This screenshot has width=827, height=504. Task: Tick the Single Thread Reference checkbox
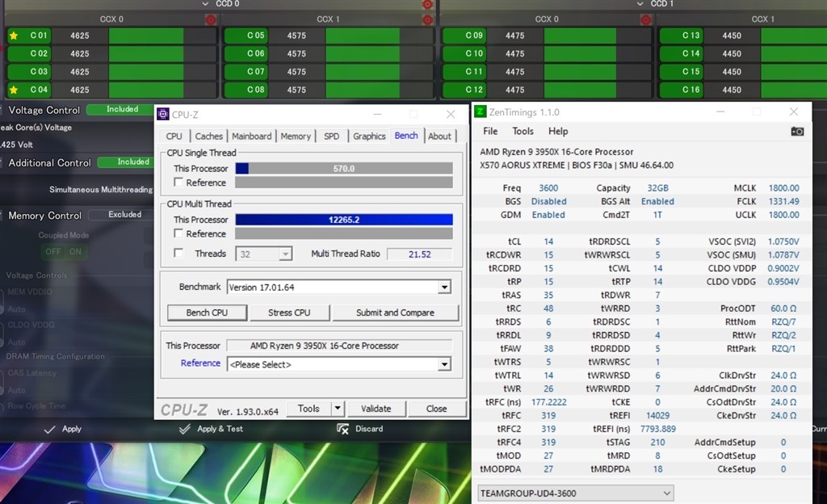coord(178,182)
